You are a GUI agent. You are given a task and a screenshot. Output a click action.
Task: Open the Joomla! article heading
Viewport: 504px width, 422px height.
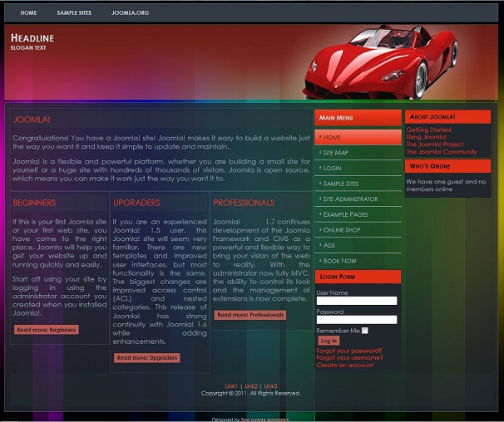[x=32, y=120]
